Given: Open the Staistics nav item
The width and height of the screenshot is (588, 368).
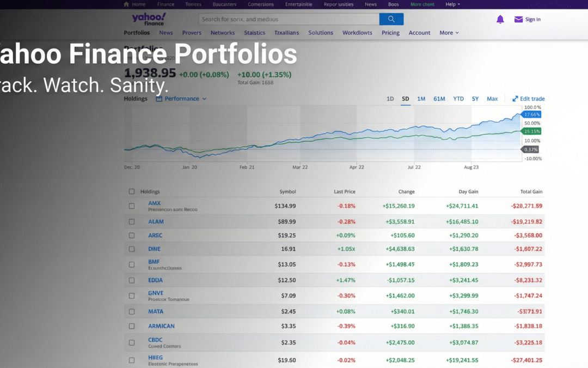Looking at the screenshot, I should point(255,33).
